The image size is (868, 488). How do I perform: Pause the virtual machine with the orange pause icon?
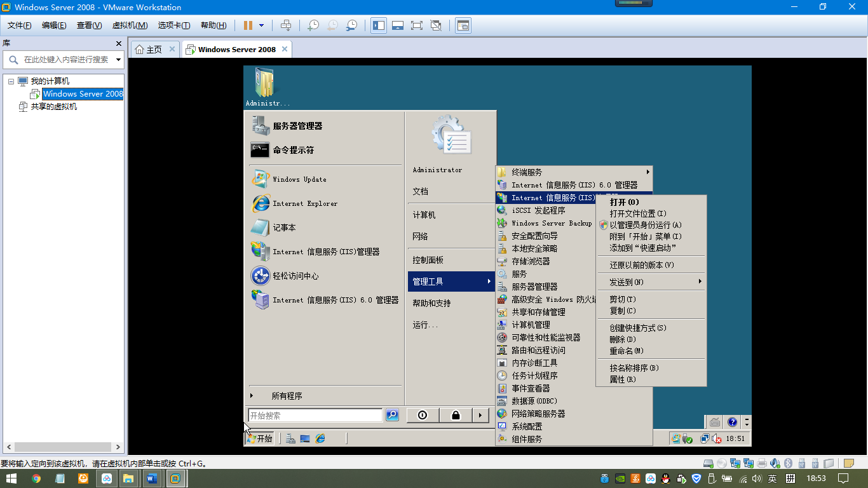(248, 25)
